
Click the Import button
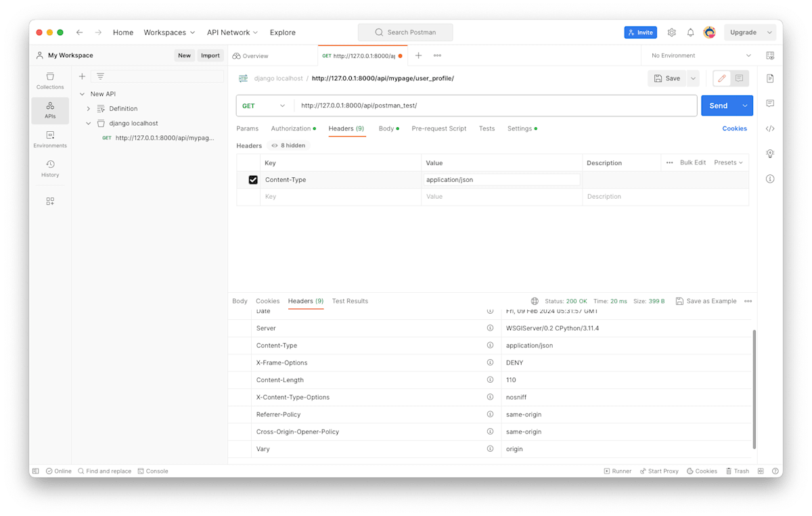[x=210, y=55]
